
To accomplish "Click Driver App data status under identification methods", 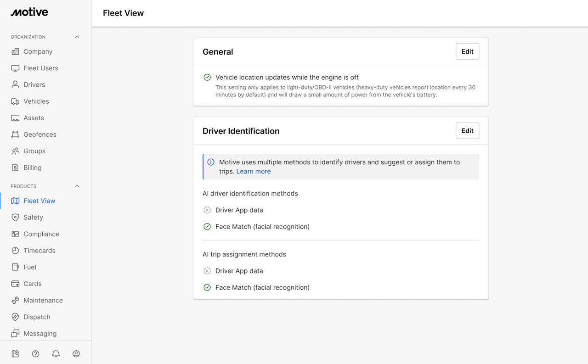I will coord(207,210).
